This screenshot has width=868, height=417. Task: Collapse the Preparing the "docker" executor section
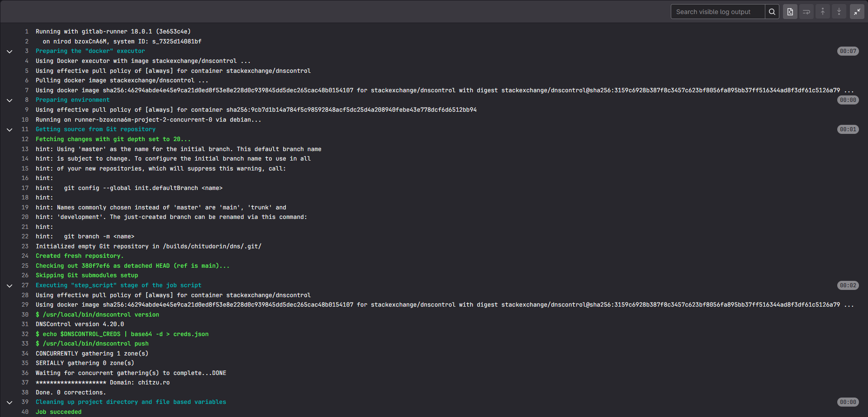pos(9,51)
